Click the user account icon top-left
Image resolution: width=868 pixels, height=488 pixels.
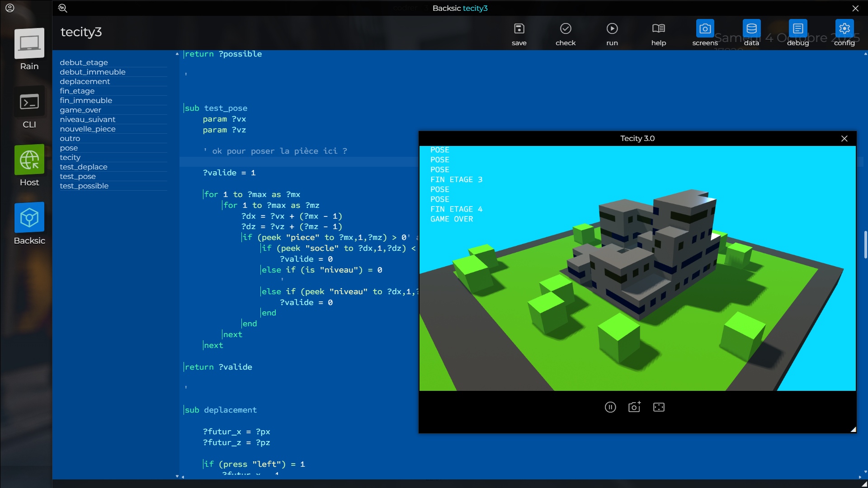pos(10,8)
